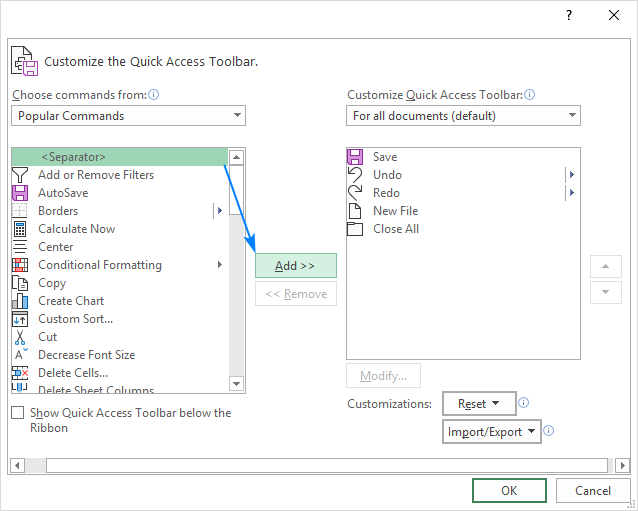Select the Undo arrow icon in toolbar list
The image size is (638, 511).
click(x=355, y=175)
